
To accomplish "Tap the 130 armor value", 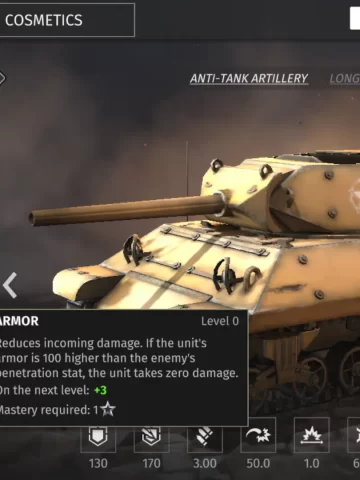I will [x=98, y=463].
